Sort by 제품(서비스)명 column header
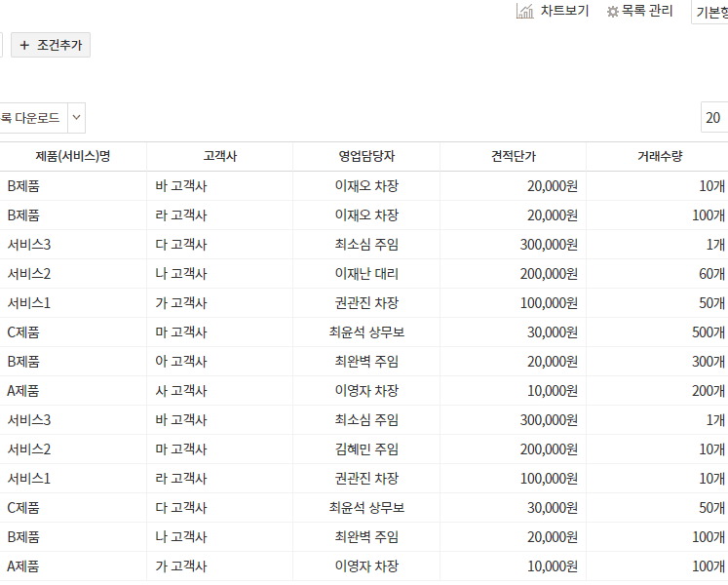 [72, 156]
